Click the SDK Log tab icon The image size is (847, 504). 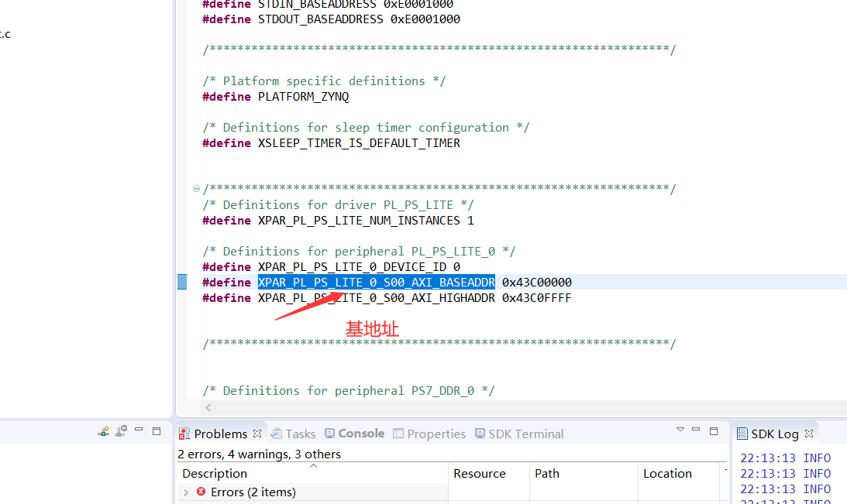pyautogui.click(x=742, y=434)
